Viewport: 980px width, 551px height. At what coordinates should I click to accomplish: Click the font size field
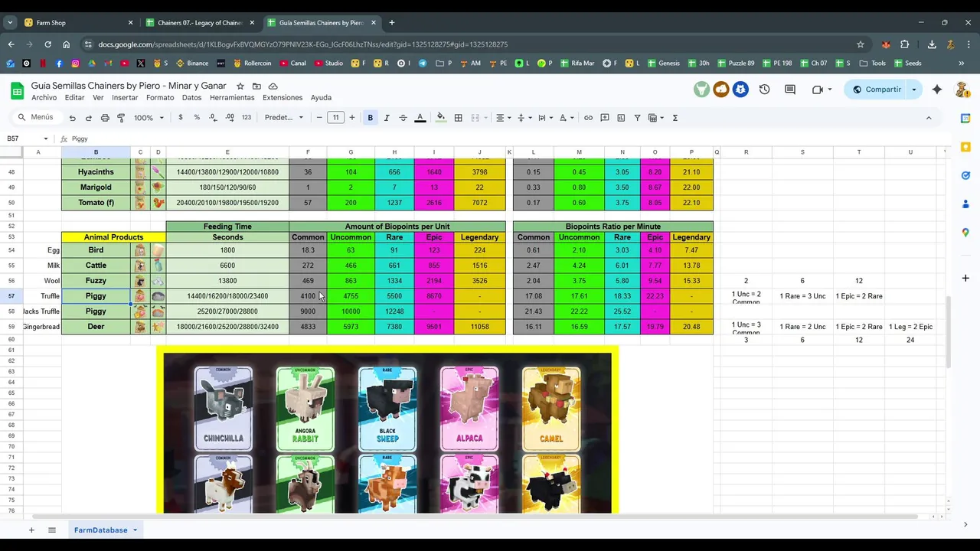(x=335, y=118)
